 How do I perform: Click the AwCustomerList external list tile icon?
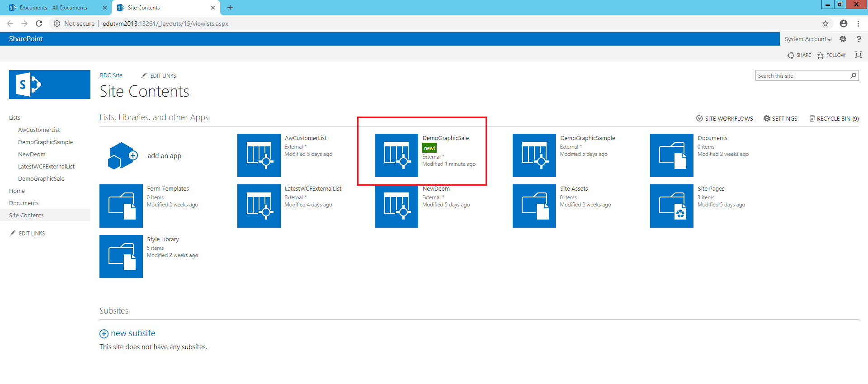pyautogui.click(x=259, y=155)
